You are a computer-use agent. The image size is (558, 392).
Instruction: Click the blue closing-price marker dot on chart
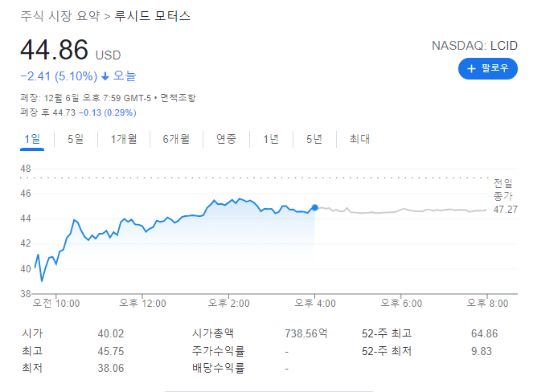pos(314,207)
